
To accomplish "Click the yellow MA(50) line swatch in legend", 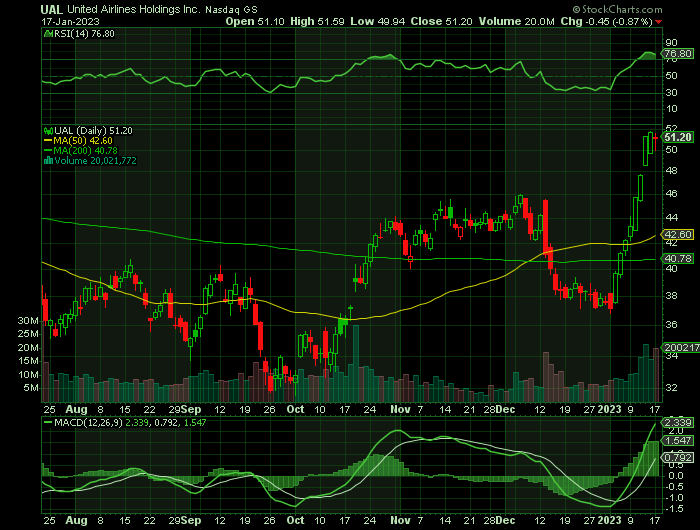I will 48,141.
